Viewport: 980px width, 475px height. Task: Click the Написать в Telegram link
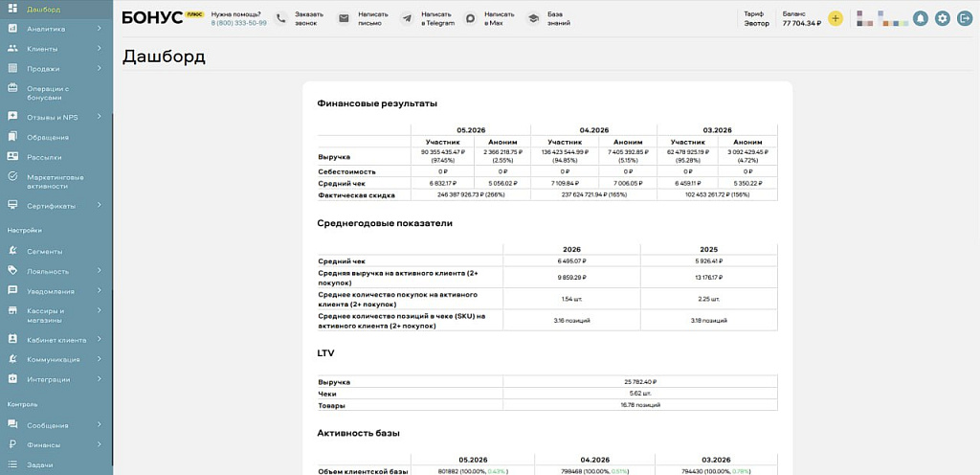click(x=438, y=19)
